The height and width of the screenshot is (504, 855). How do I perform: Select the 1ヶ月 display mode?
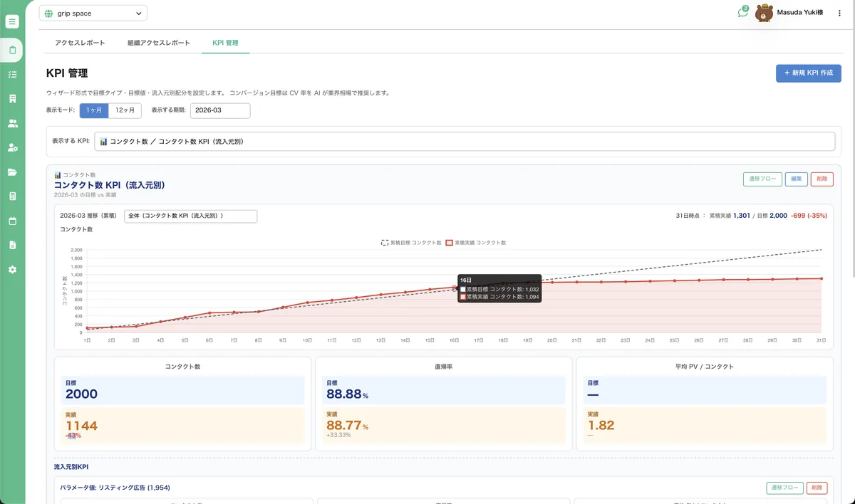[x=94, y=110]
